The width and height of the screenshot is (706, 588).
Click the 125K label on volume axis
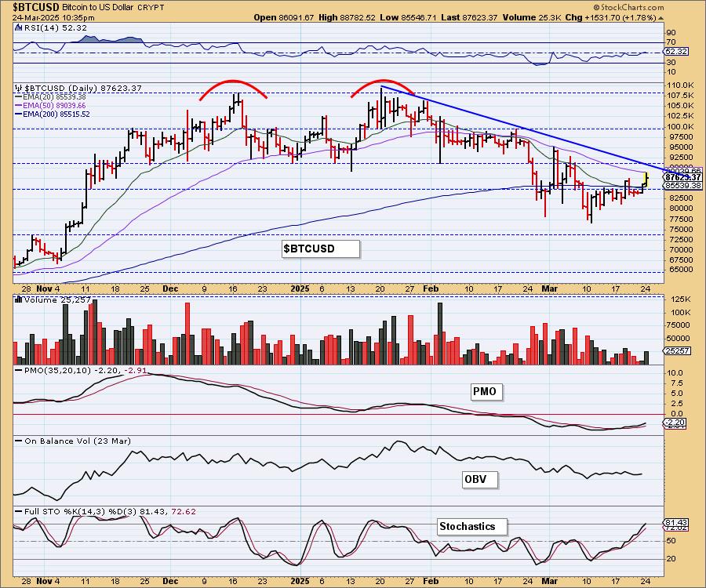(x=680, y=299)
